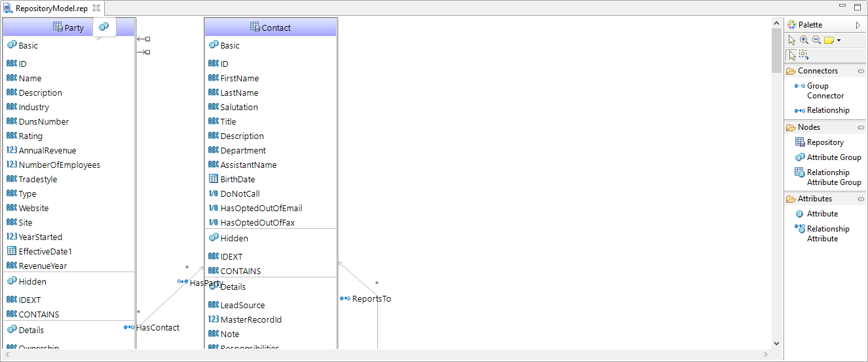Pick the Group Connector tool
This screenshot has width=868, height=362.
820,90
